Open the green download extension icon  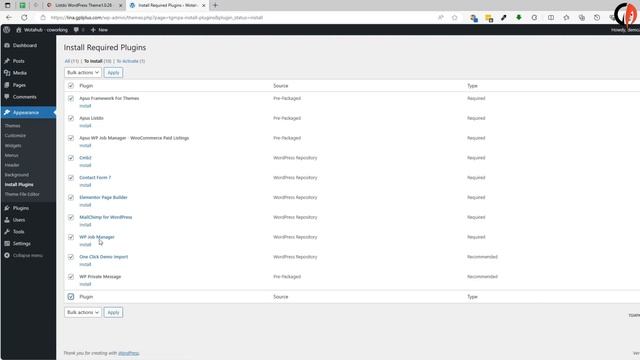coord(519,18)
